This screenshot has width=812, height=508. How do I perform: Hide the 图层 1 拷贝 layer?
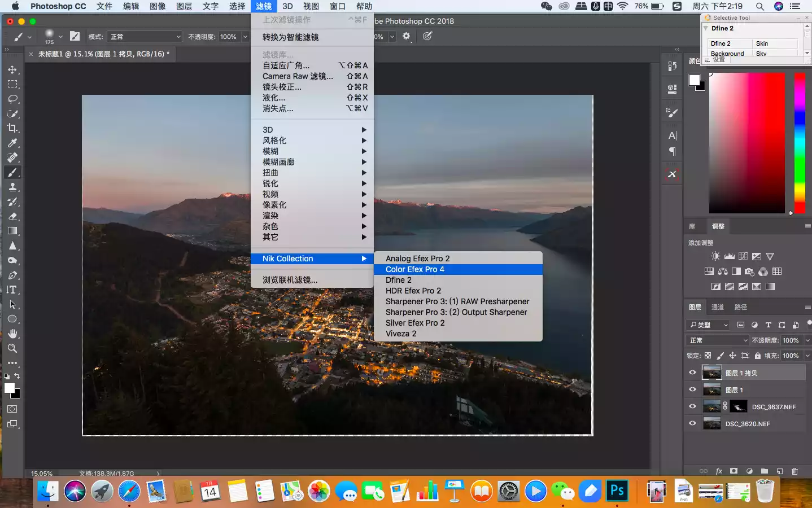click(x=692, y=373)
